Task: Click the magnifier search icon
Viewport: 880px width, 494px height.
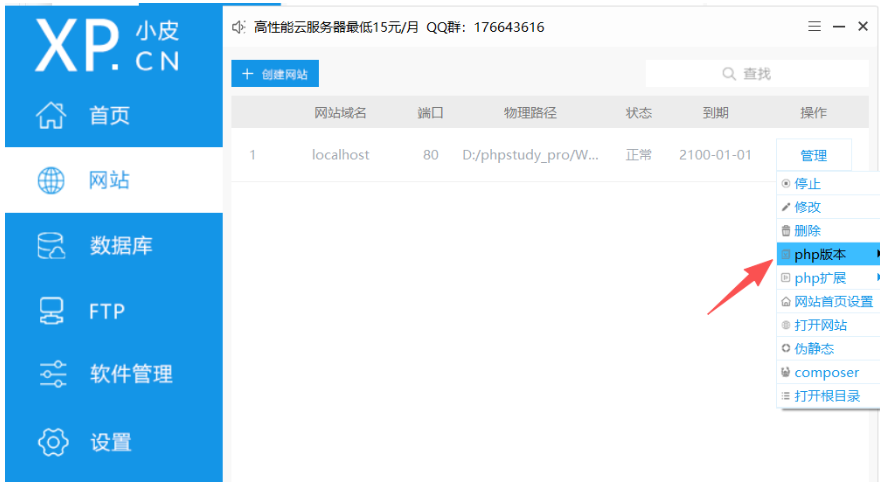Action: 728,74
